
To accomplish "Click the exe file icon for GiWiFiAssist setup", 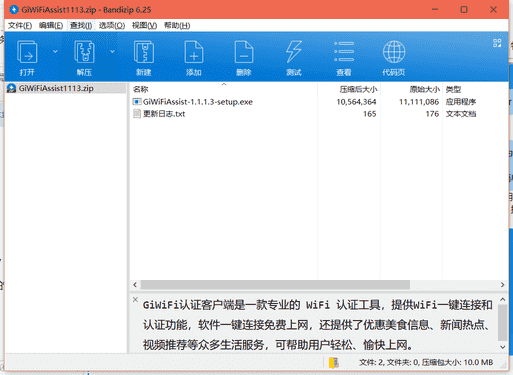I will click(x=137, y=102).
